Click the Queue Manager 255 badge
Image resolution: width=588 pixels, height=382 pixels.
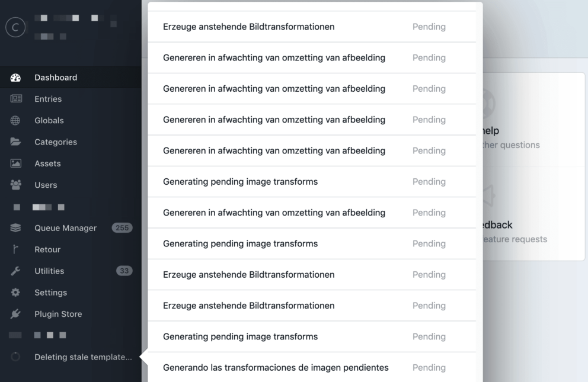(x=122, y=228)
